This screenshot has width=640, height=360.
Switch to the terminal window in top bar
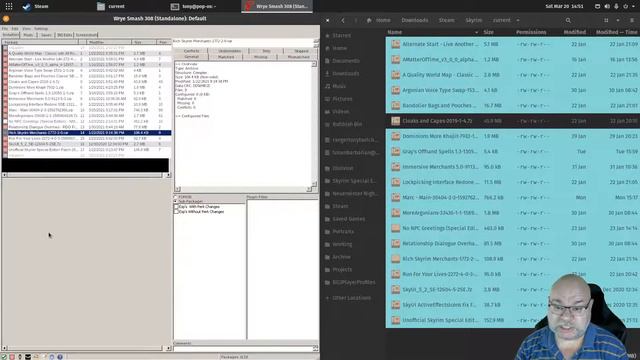point(193,6)
